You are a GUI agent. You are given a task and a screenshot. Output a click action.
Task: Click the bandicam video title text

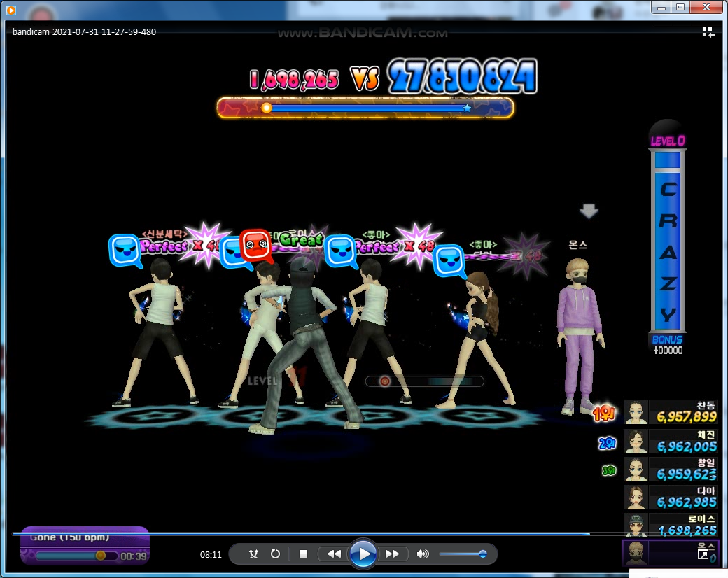pyautogui.click(x=84, y=32)
